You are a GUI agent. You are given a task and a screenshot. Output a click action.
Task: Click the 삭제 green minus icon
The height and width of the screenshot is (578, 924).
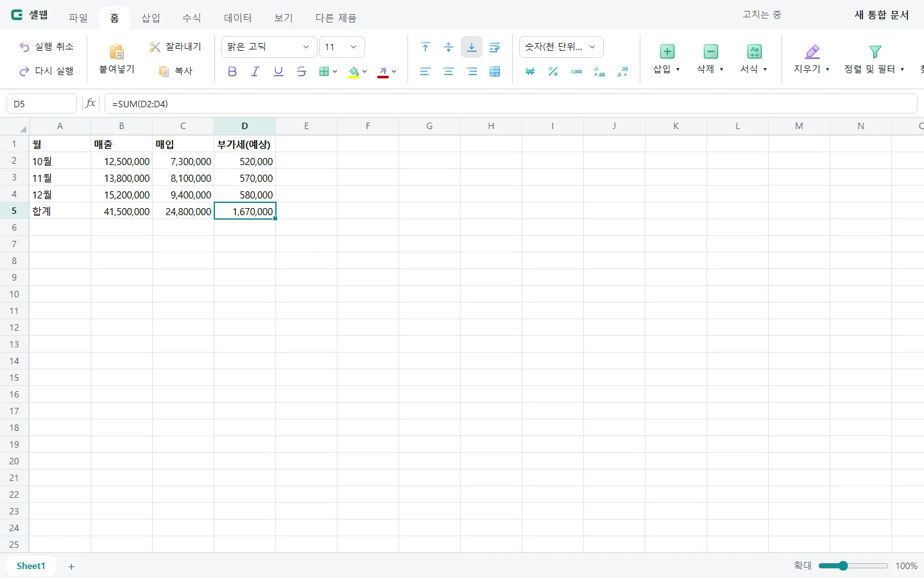(x=710, y=51)
